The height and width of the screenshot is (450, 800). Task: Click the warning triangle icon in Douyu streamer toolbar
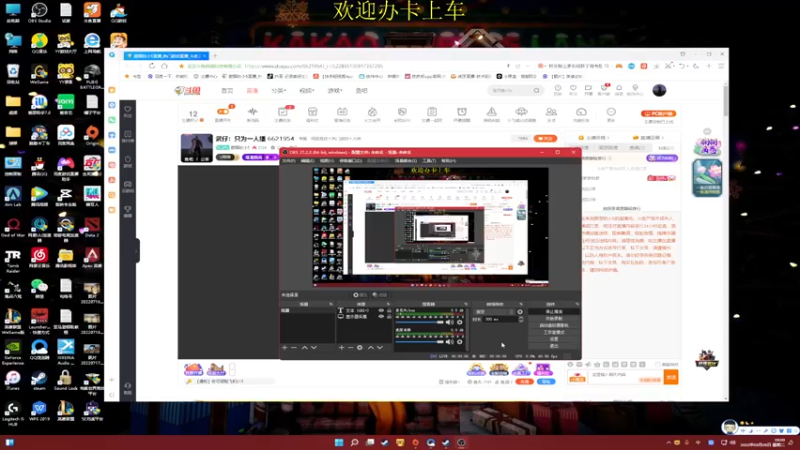491,111
